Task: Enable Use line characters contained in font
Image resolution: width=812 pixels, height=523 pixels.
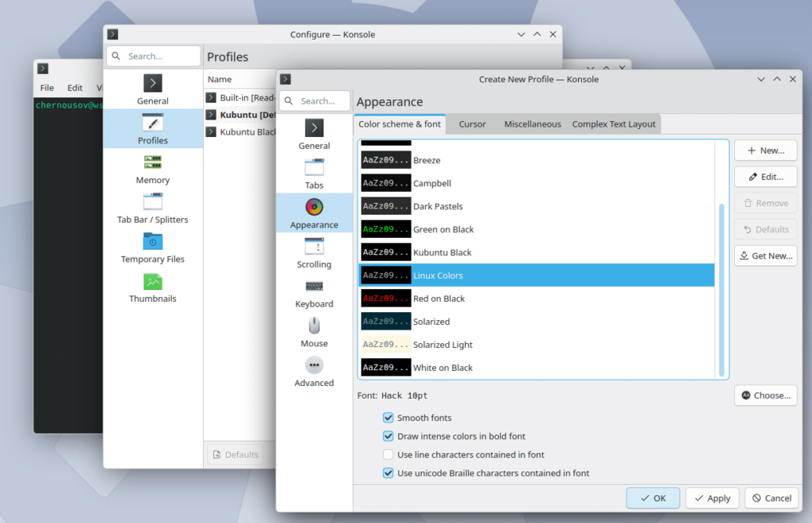Action: tap(388, 455)
